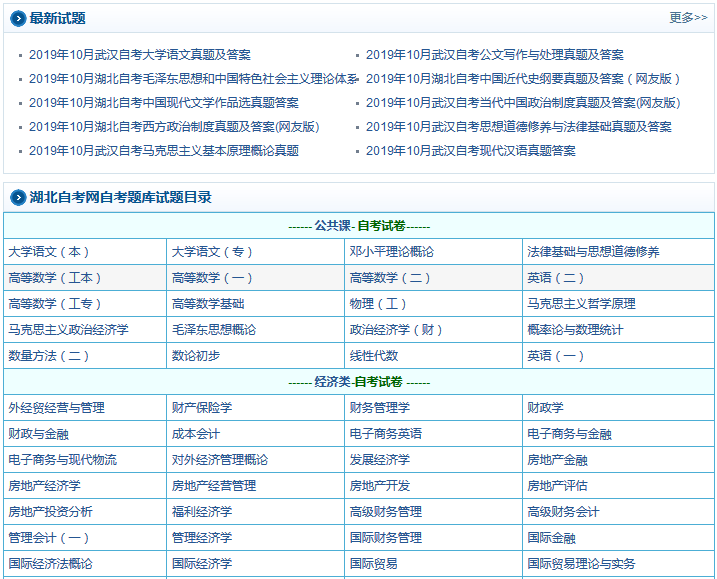
Task: Open 国际财务管理
Action: (385, 538)
